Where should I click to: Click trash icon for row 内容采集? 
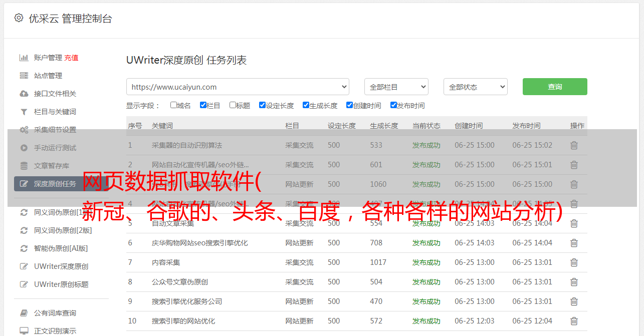click(574, 262)
